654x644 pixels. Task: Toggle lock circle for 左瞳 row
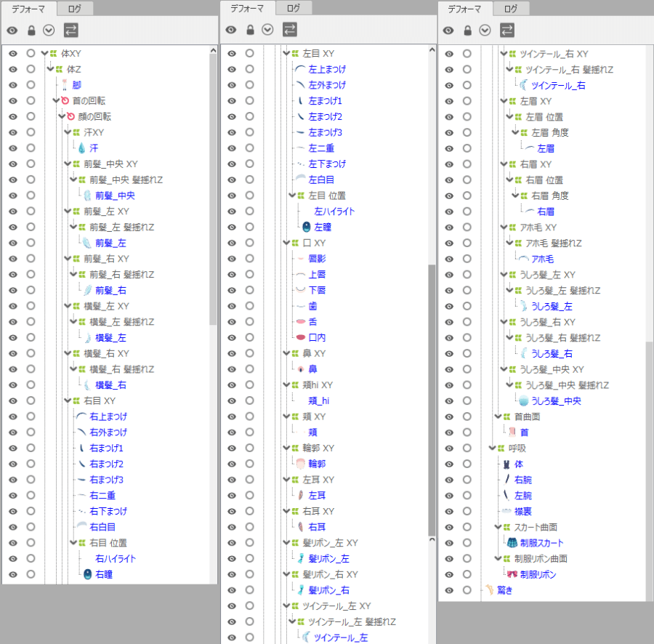point(249,227)
